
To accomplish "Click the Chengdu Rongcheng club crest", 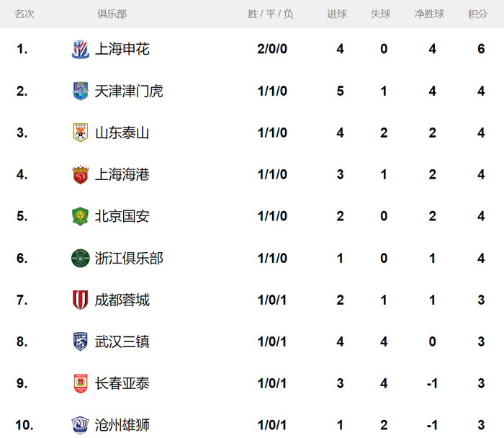I will [80, 300].
